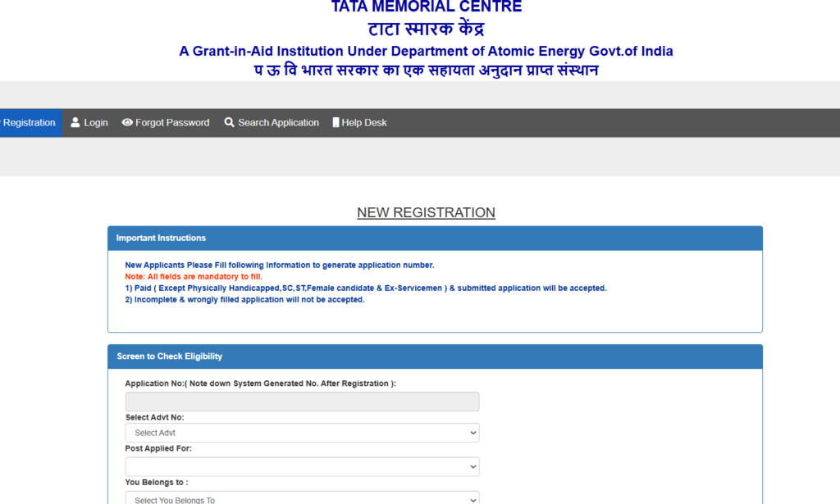Click the NEW REGISTRATION heading
This screenshot has height=504, width=840.
pos(426,212)
